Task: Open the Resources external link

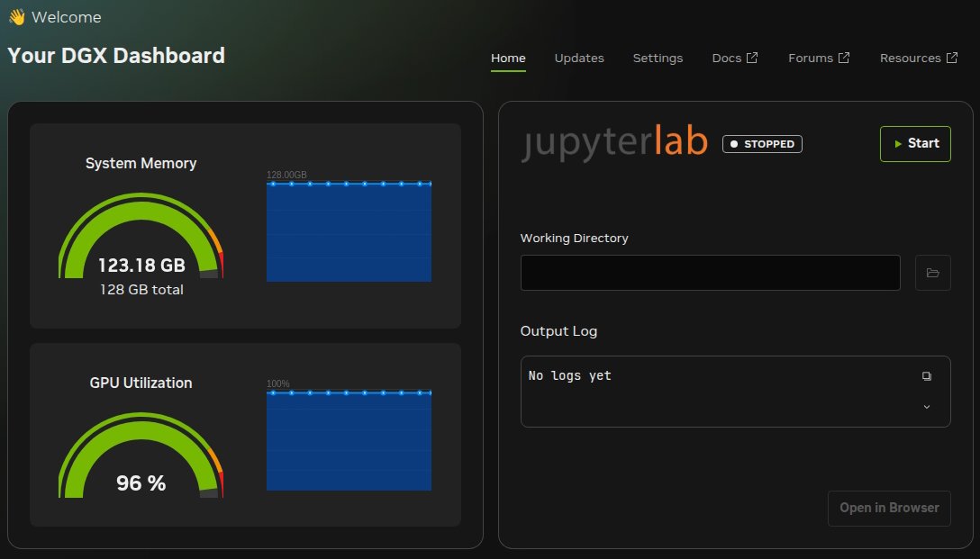Action: (x=918, y=59)
